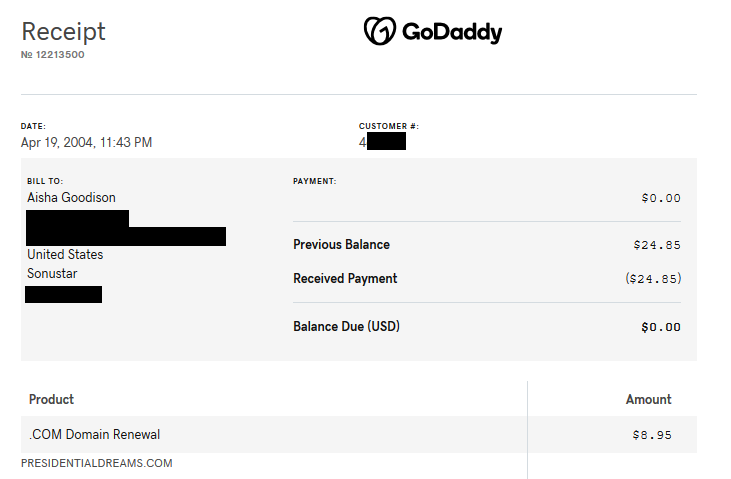731x479 pixels.
Task: Click the United States address line
Action: [65, 254]
